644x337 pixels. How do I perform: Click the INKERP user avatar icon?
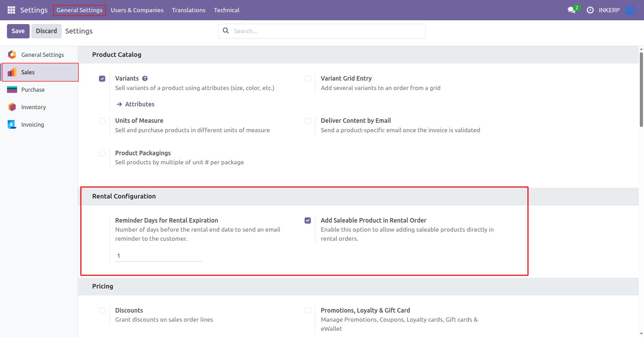631,10
